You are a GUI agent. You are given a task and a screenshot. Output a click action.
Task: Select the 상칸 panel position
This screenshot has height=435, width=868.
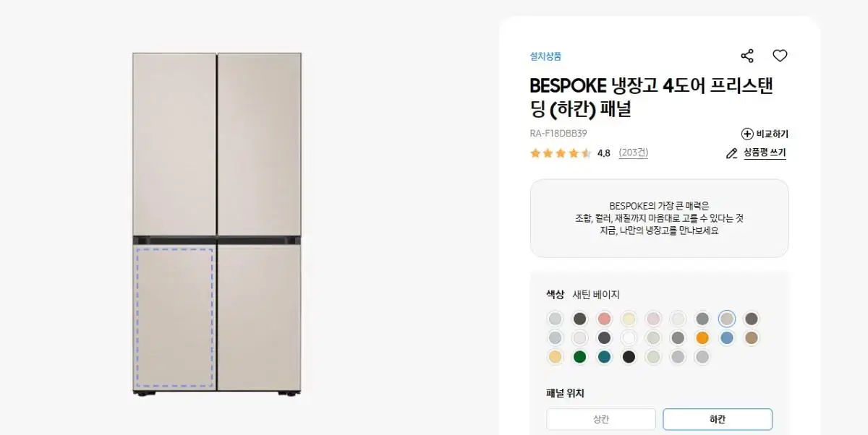[601, 419]
